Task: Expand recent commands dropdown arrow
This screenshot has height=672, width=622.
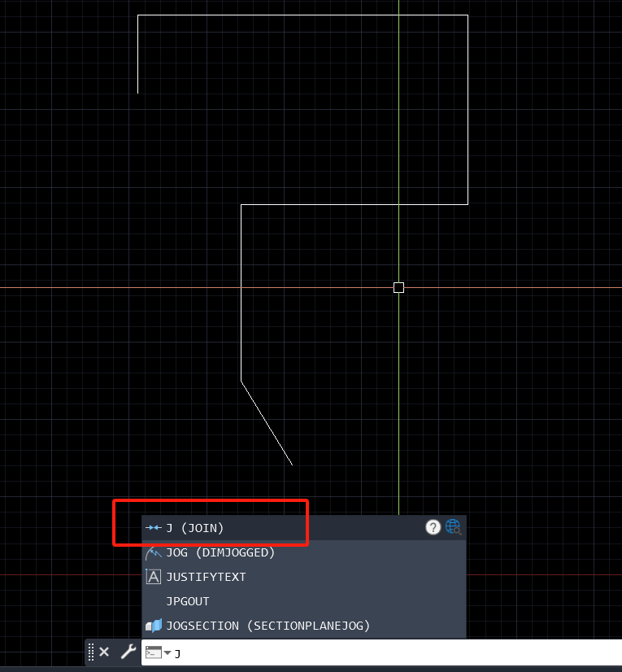Action: click(167, 652)
